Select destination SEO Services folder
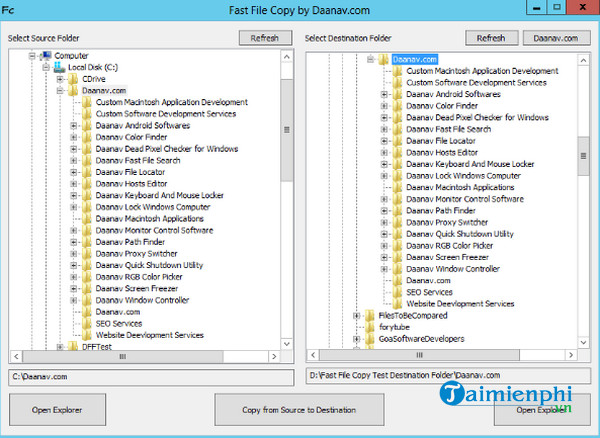Viewport: 600px width, 438px height. pyautogui.click(x=429, y=292)
